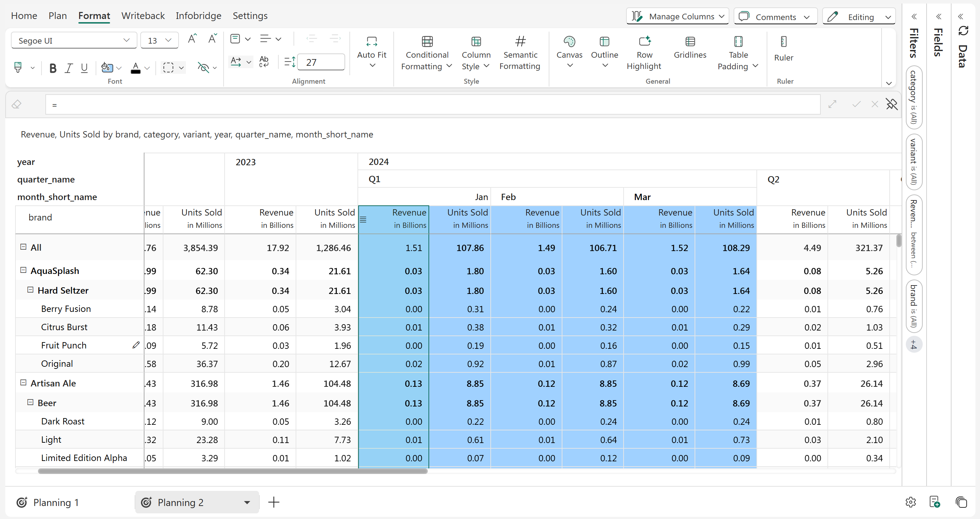Collapse the Hard Seltzer category row
This screenshot has height=519, width=980.
[31, 290]
